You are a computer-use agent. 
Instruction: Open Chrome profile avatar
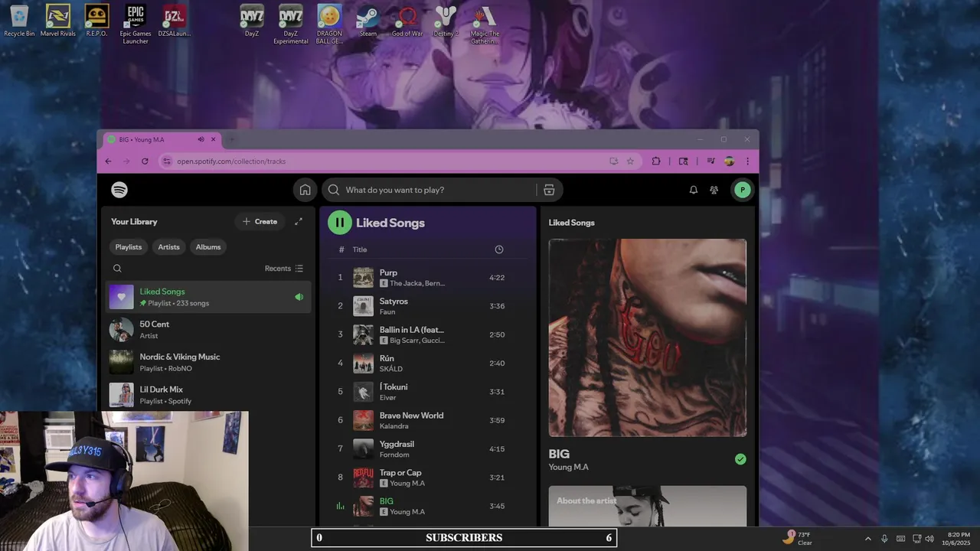coord(729,161)
